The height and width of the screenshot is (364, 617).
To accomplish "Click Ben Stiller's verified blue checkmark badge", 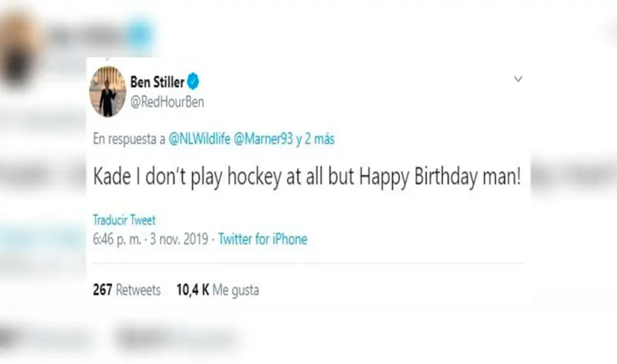I will pos(194,81).
